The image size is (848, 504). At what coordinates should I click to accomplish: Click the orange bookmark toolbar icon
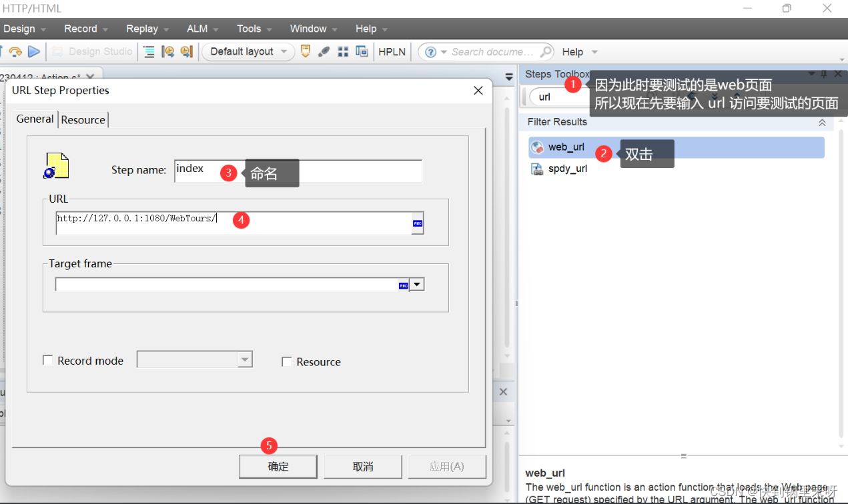pyautogui.click(x=306, y=51)
